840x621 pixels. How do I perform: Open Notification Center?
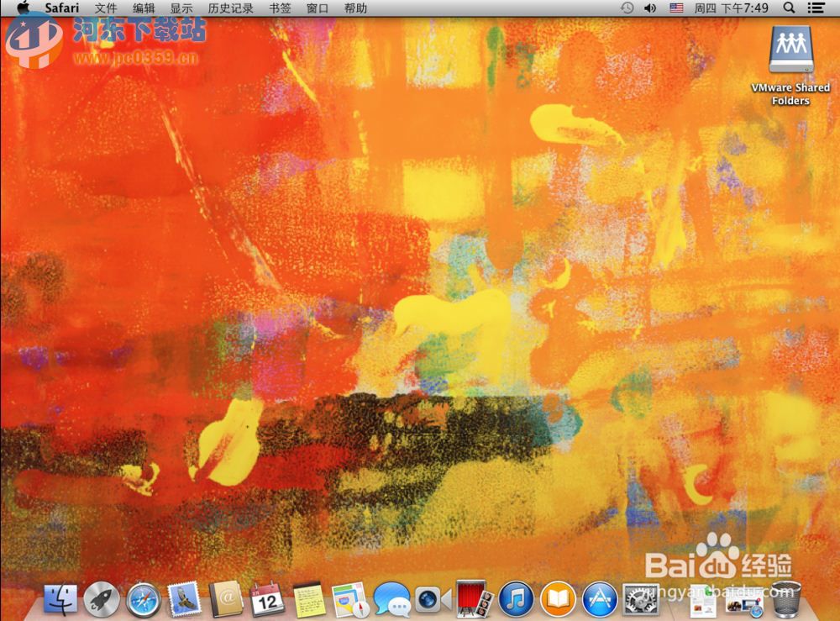[x=816, y=8]
